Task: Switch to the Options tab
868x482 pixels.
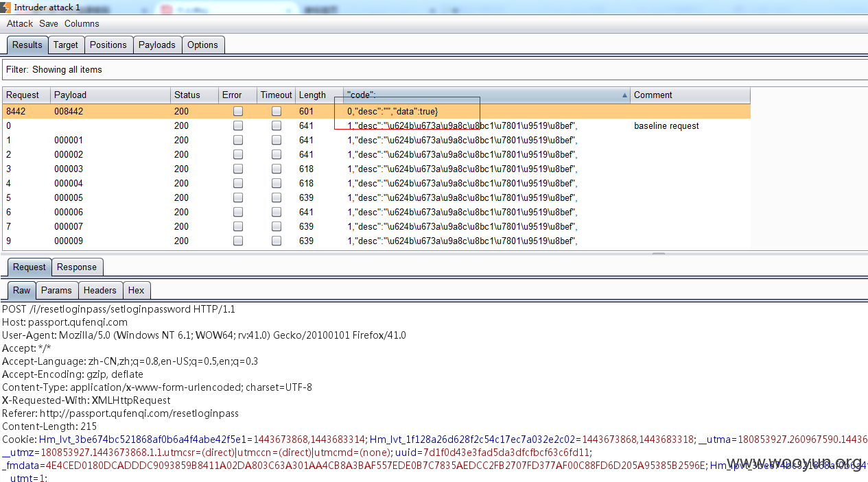Action: click(x=202, y=45)
